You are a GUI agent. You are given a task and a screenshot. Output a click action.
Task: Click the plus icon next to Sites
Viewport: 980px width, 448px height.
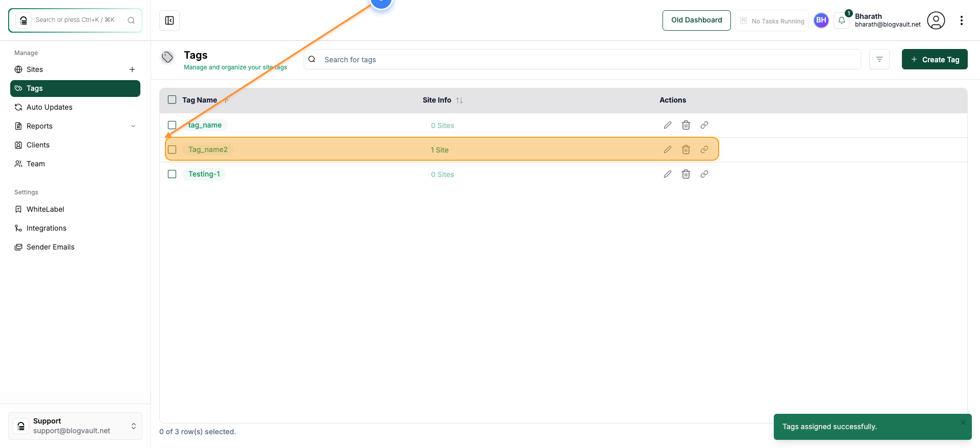click(132, 69)
